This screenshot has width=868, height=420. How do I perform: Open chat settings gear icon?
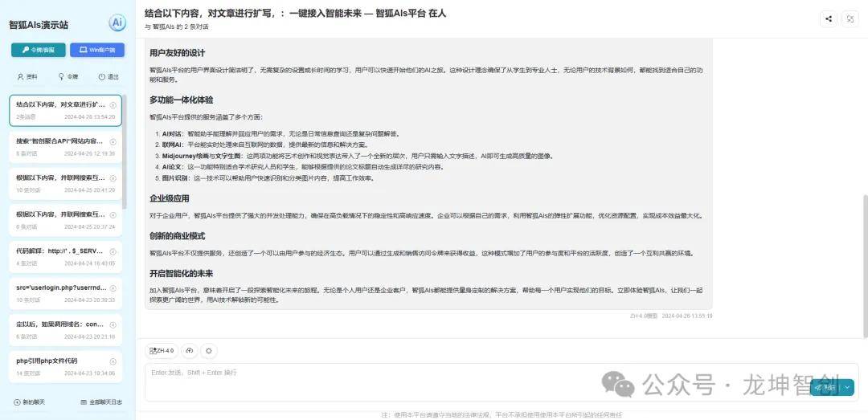point(209,350)
